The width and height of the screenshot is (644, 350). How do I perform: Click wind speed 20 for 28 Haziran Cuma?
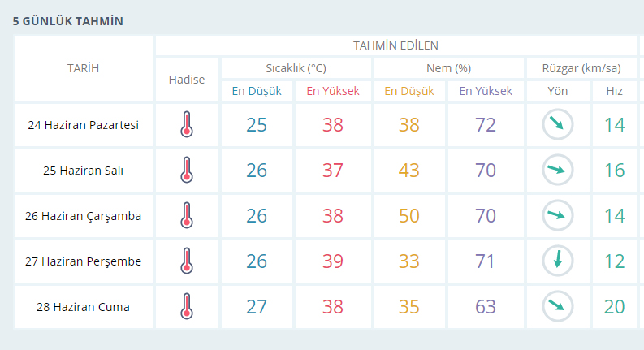(615, 307)
